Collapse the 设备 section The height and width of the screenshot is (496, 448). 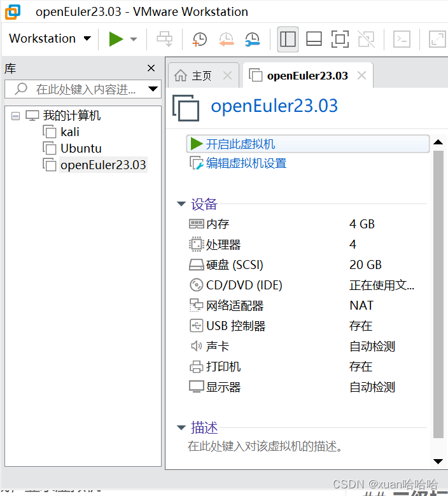[x=181, y=203]
